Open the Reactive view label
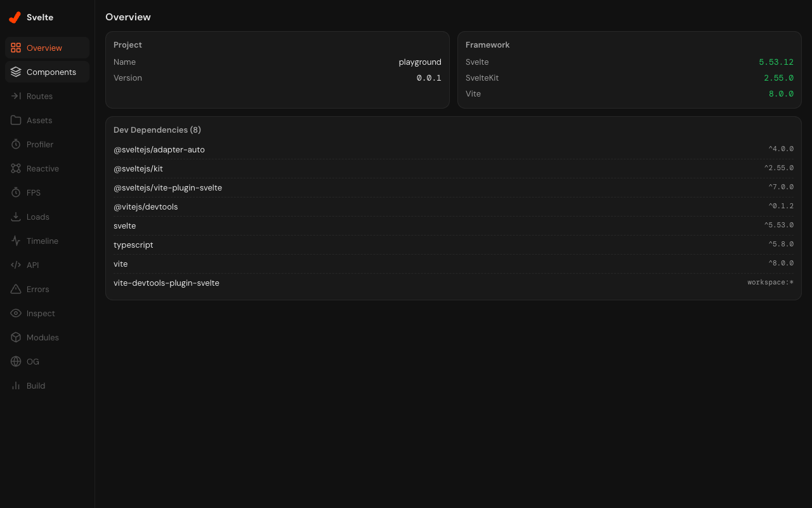812x508 pixels. click(43, 168)
